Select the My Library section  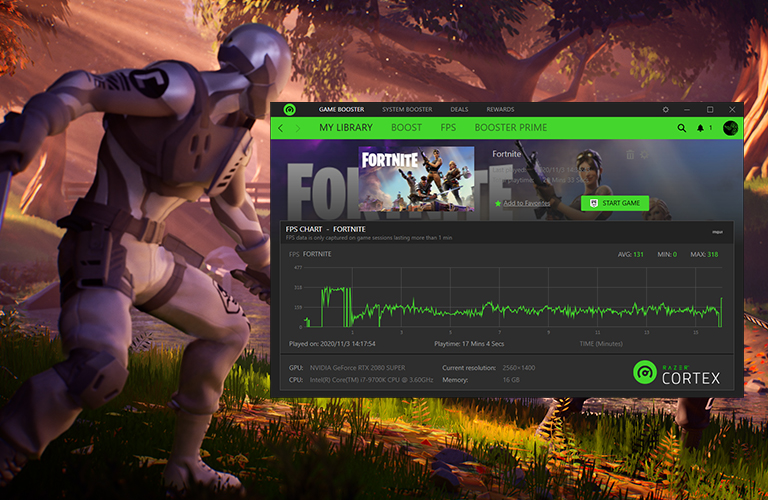[x=346, y=128]
